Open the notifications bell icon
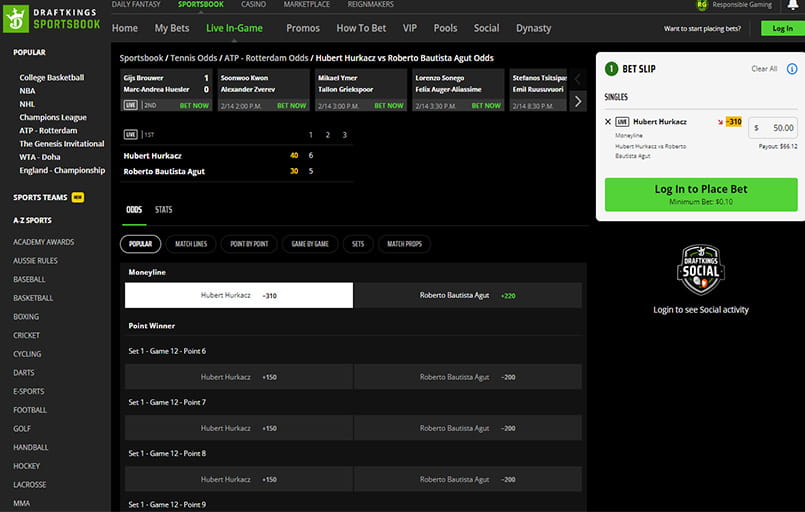 tap(793, 5)
